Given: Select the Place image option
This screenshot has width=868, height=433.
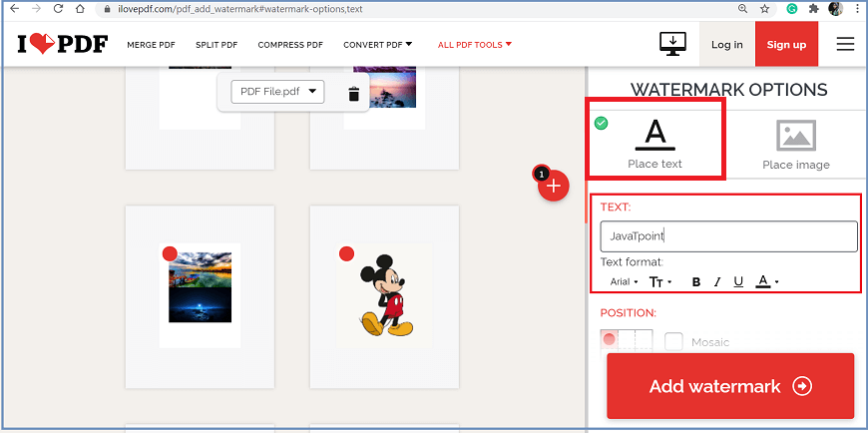Looking at the screenshot, I should [x=796, y=144].
